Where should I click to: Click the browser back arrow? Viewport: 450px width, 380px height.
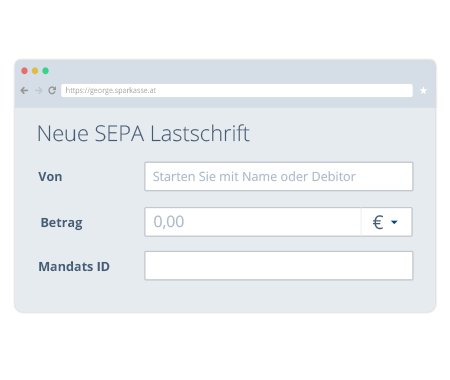tap(24, 90)
